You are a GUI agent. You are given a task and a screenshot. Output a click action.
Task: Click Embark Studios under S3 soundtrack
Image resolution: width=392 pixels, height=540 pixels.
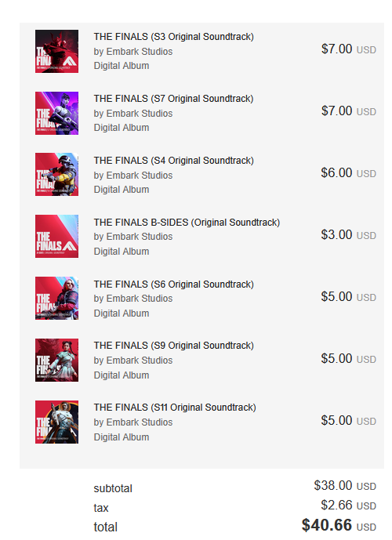tap(140, 52)
